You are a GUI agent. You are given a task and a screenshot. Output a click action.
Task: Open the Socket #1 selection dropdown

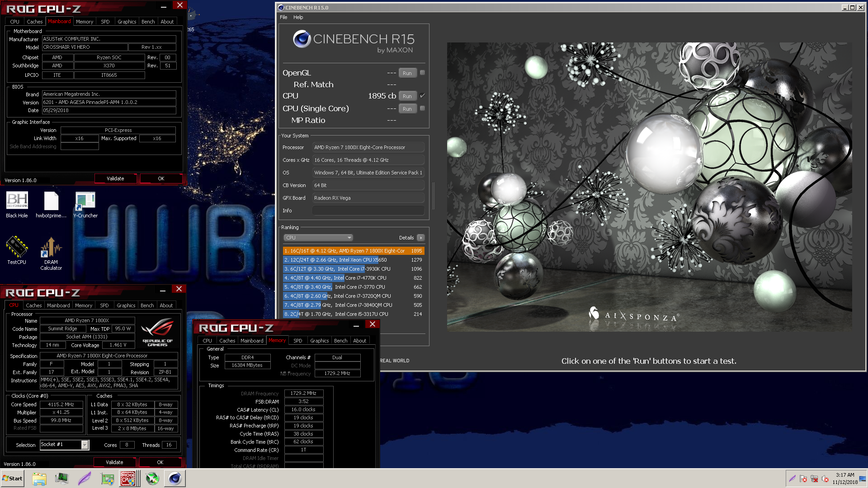pyautogui.click(x=64, y=445)
